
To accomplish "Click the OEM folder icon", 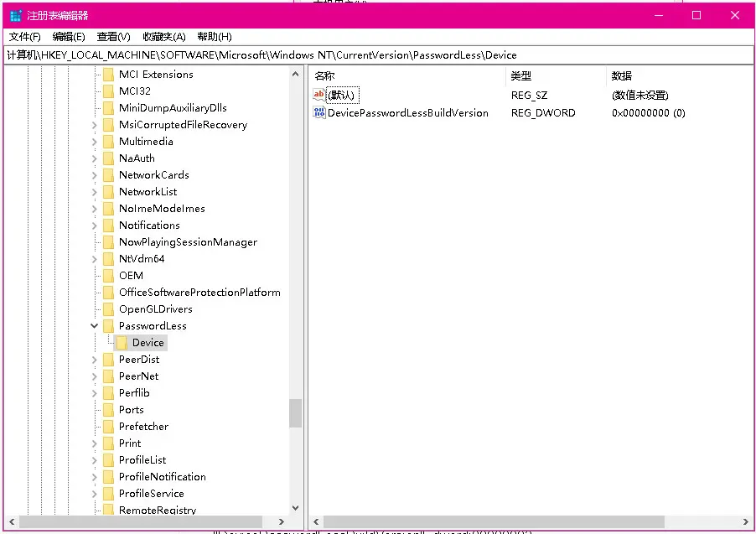I will 108,276.
